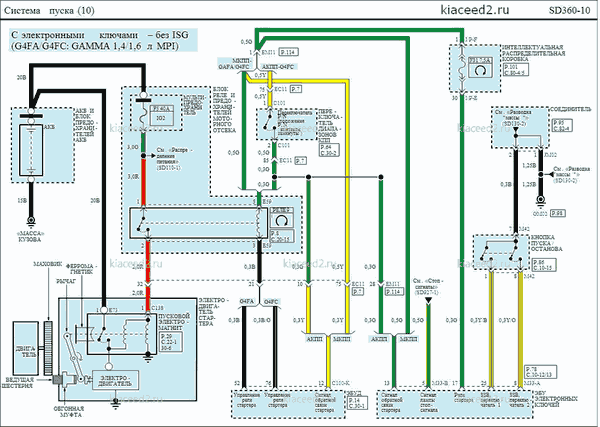
Task: Click the SD360-10 page code
Action: [569, 10]
